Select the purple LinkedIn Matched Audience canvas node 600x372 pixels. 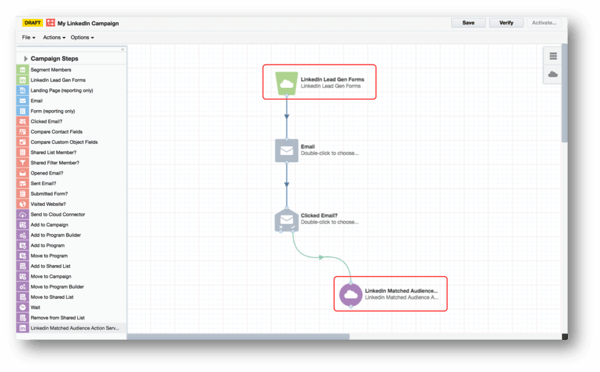(351, 294)
